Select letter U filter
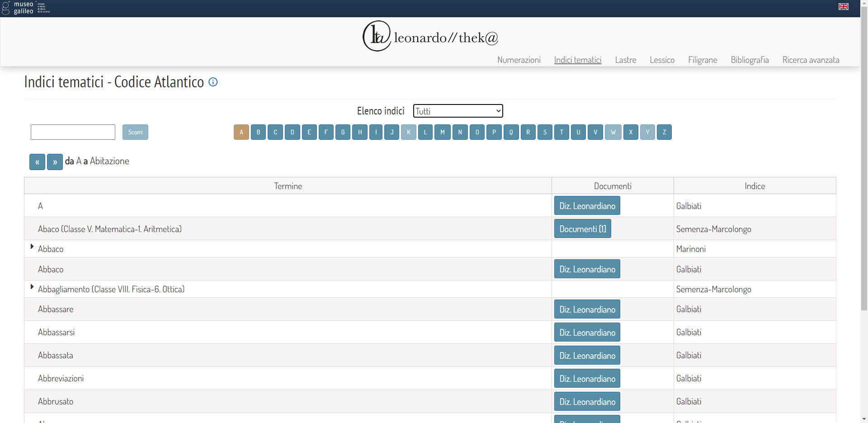Viewport: 868px width, 423px height. pyautogui.click(x=578, y=132)
